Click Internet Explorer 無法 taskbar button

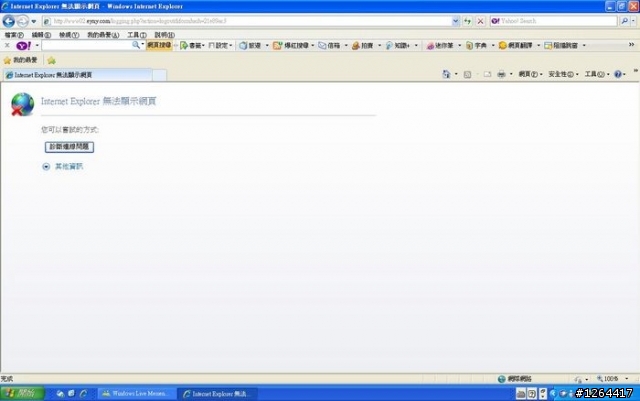coord(218,394)
